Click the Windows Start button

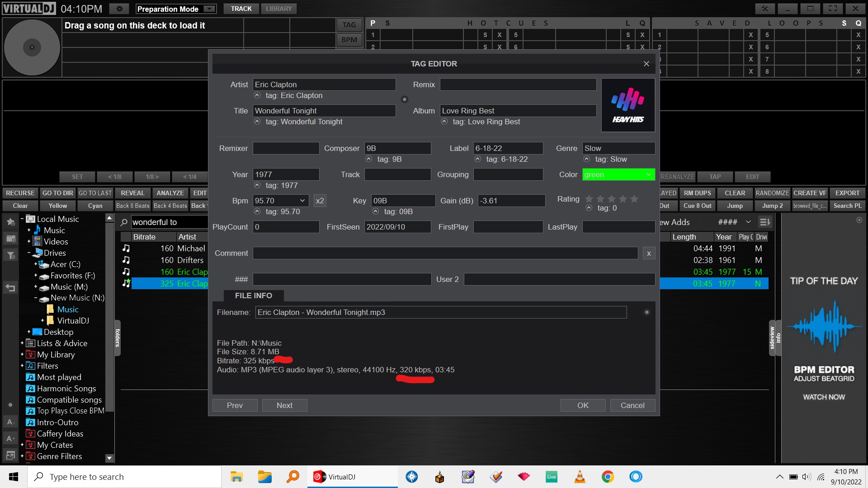(x=14, y=477)
